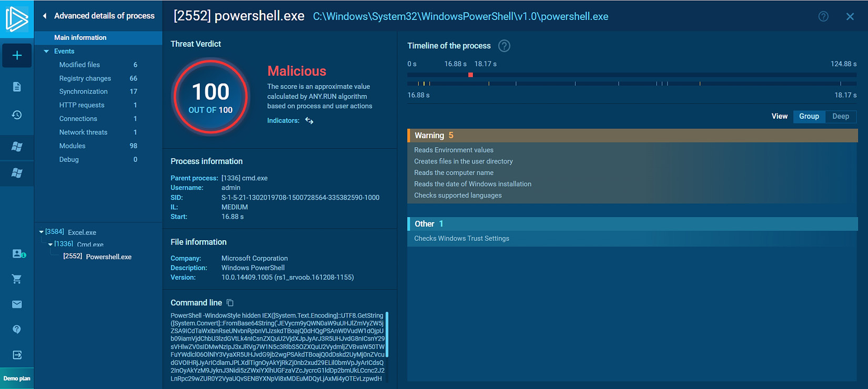This screenshot has height=389, width=868.
Task: Open the reports document icon in sidebar
Action: (17, 87)
